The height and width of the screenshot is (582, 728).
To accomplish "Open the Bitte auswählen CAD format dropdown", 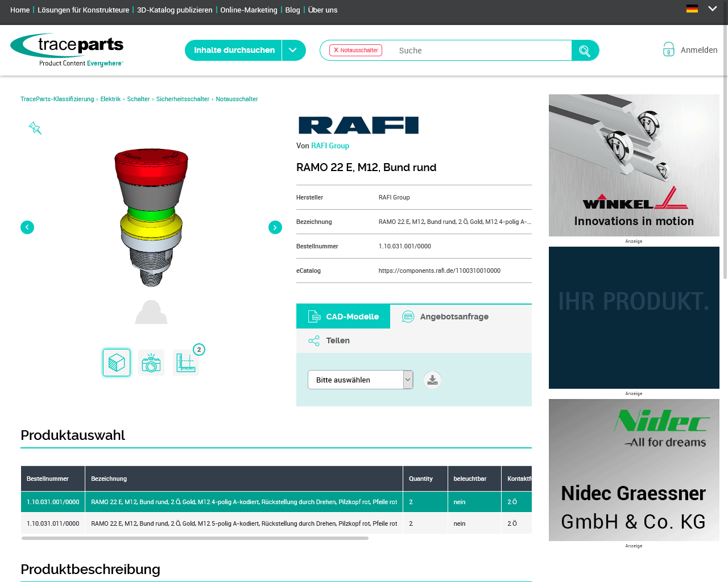I will (361, 380).
